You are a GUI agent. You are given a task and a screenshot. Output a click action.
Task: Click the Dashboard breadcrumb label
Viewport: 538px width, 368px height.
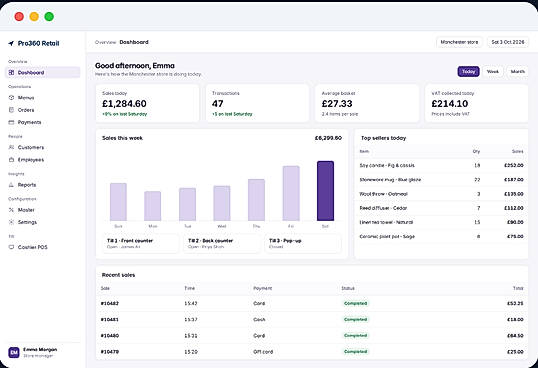[x=134, y=42]
